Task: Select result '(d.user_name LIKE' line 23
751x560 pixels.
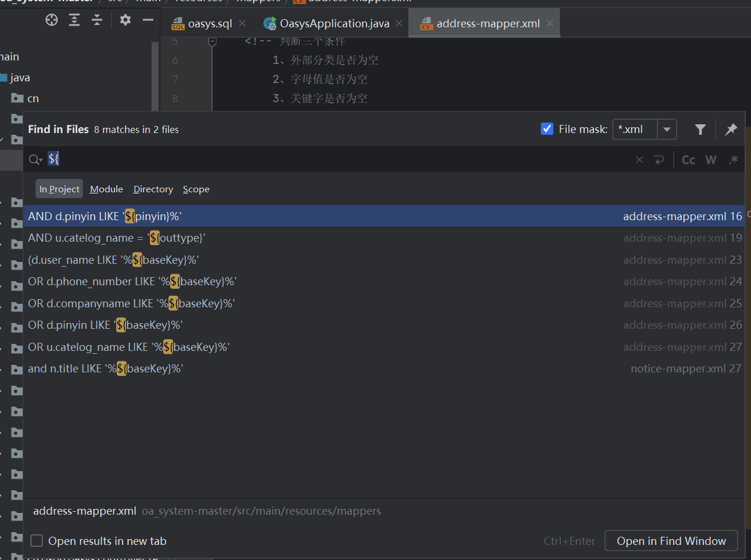Action: (384, 260)
